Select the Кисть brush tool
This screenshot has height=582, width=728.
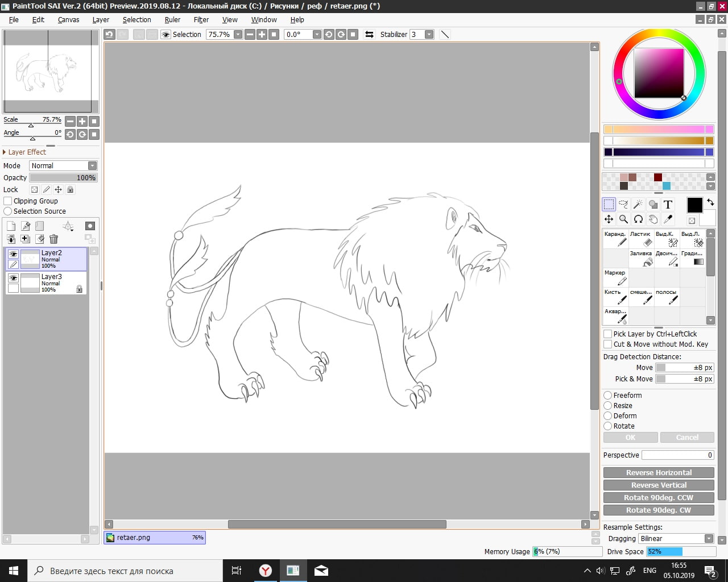615,297
